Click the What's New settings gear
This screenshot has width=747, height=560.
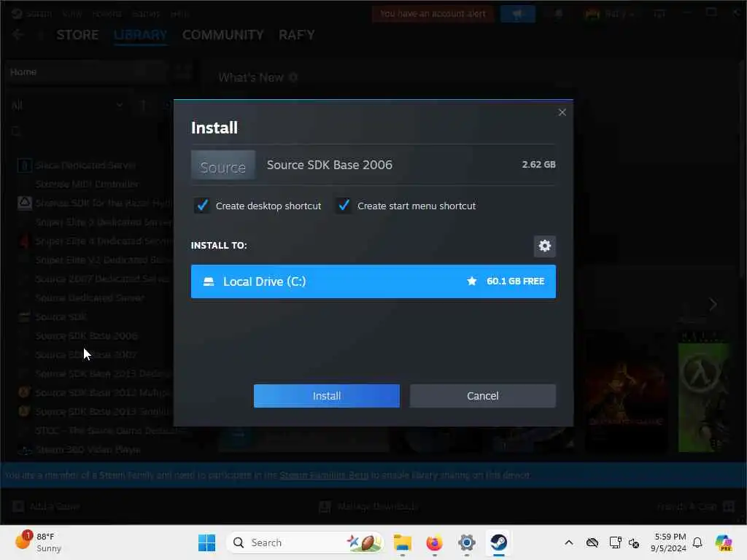click(x=293, y=77)
